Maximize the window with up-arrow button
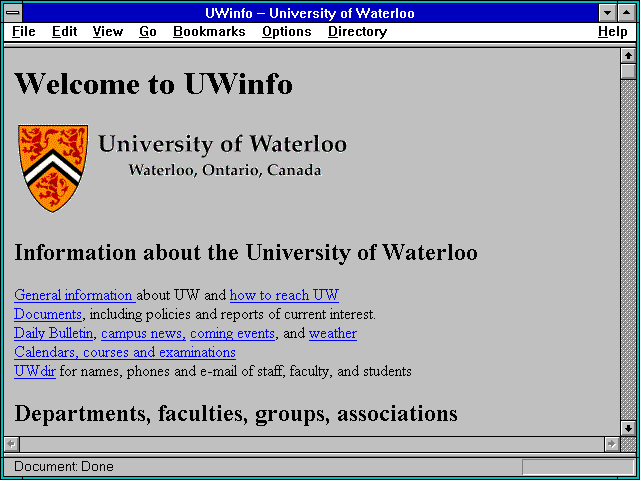Screen dimensions: 640x480 pos(627,13)
